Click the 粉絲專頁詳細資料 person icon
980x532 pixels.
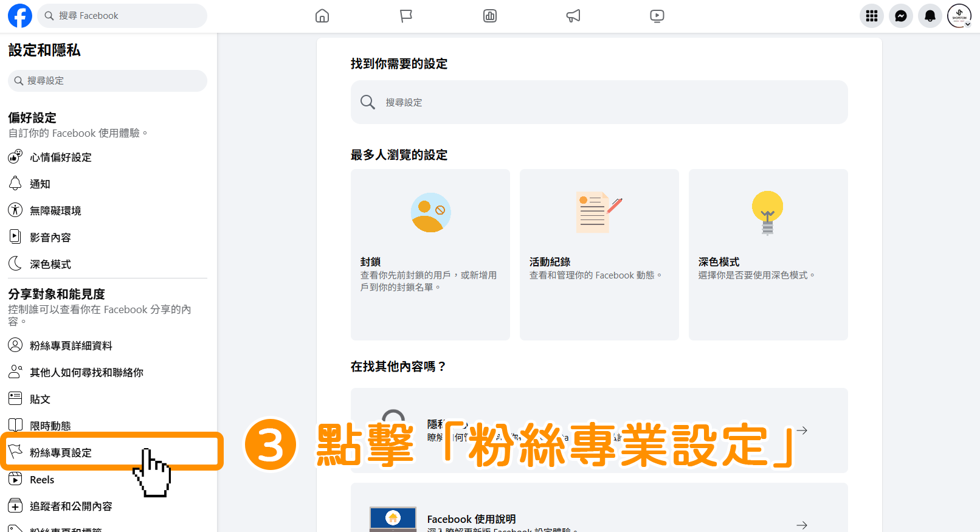tap(15, 345)
